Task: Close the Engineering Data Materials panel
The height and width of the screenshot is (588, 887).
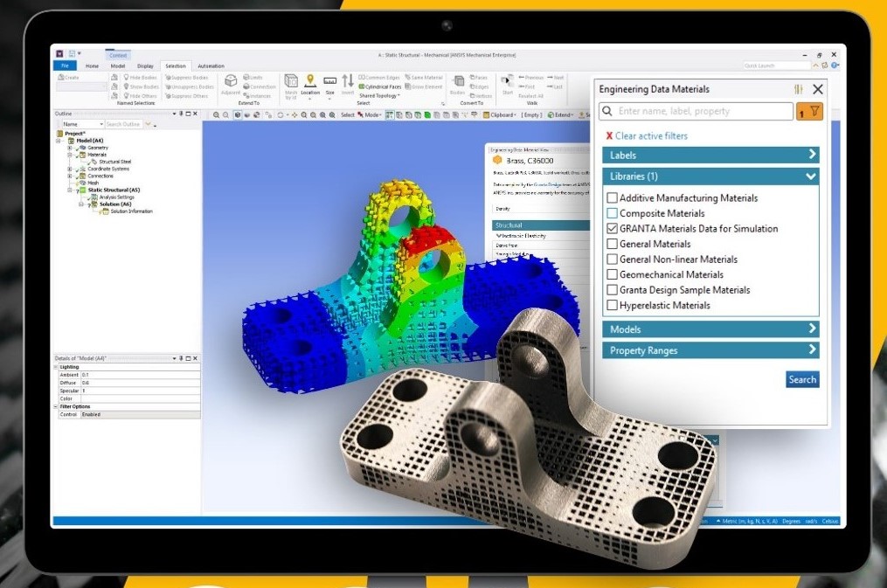Action: tap(817, 89)
